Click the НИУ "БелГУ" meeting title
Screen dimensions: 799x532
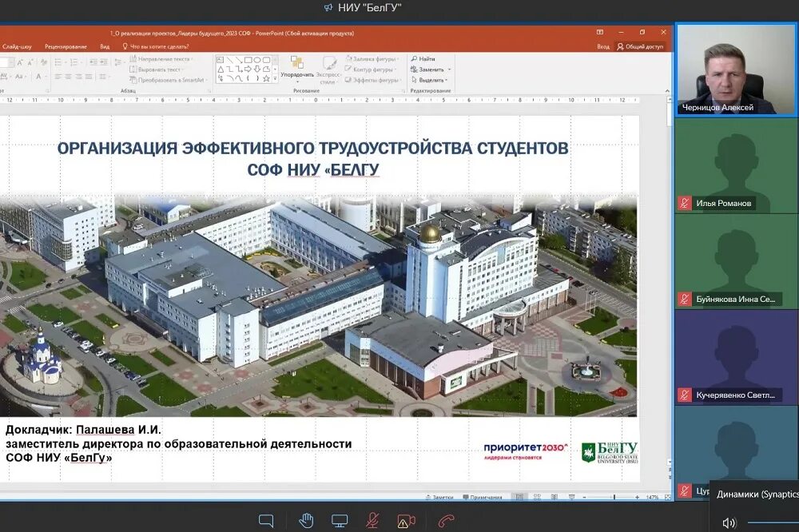point(369,8)
